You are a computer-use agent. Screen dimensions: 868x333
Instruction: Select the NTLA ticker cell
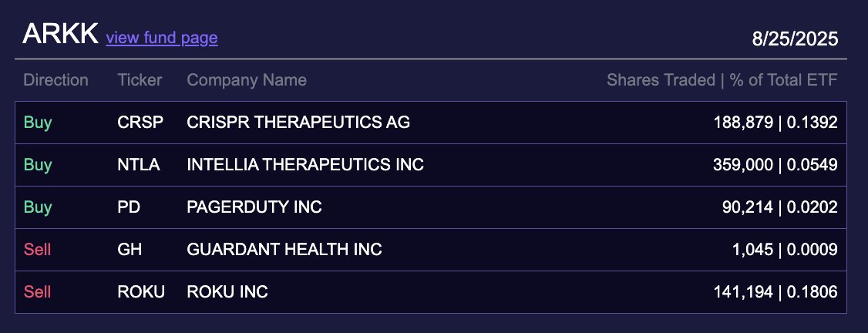[x=139, y=165]
